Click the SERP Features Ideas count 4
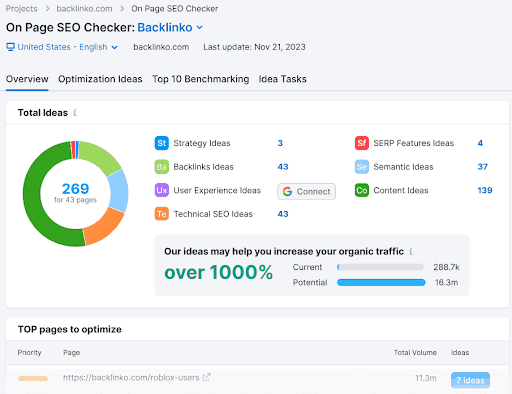 pos(480,143)
